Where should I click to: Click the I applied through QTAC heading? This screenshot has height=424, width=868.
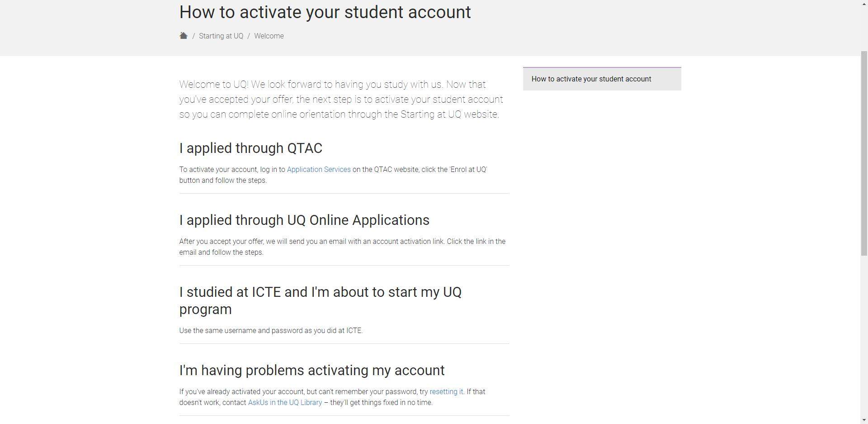click(x=251, y=148)
